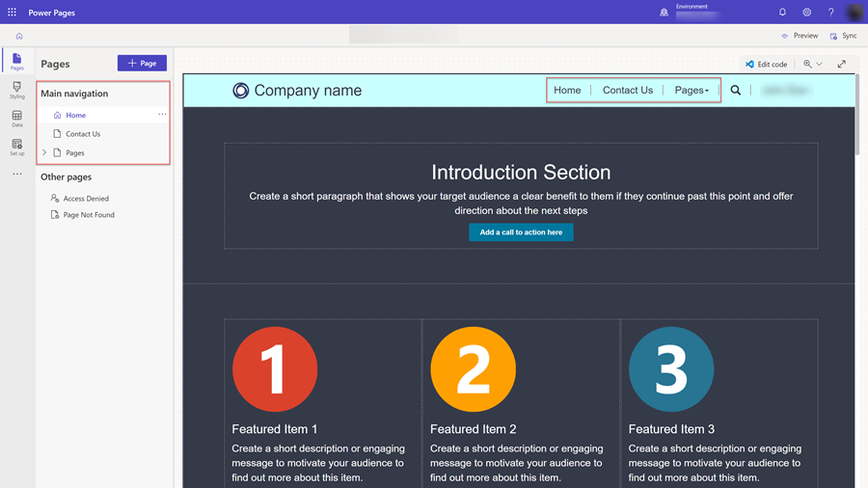Select the blue number 3 image
Viewport: 868px width, 488px height.
(x=671, y=369)
